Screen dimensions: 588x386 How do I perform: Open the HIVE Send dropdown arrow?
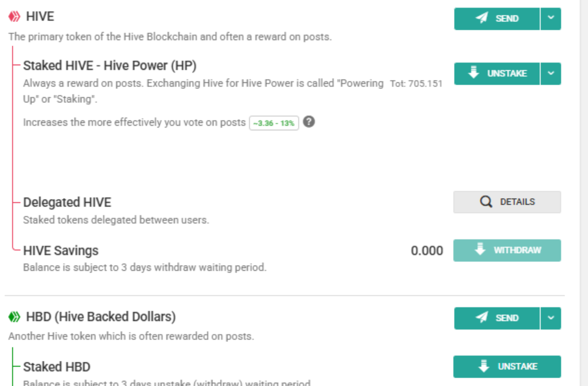[x=551, y=18]
